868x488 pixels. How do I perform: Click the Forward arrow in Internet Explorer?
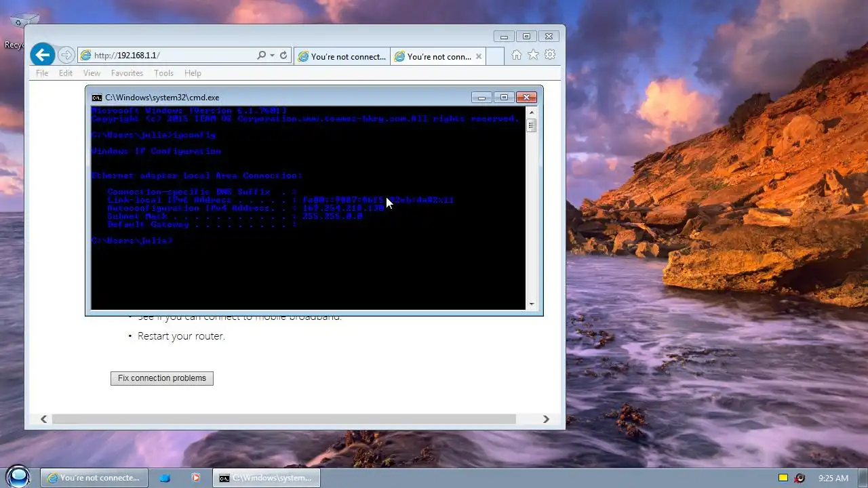coord(66,55)
